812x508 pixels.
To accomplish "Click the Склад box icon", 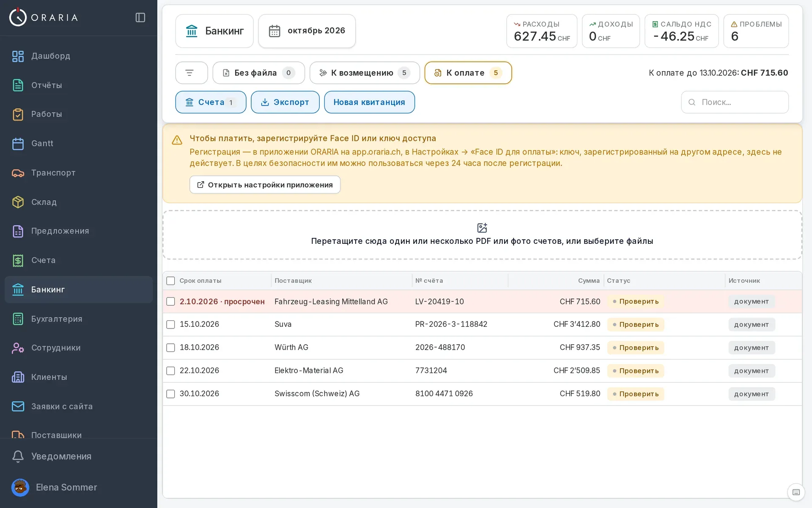I will [18, 202].
